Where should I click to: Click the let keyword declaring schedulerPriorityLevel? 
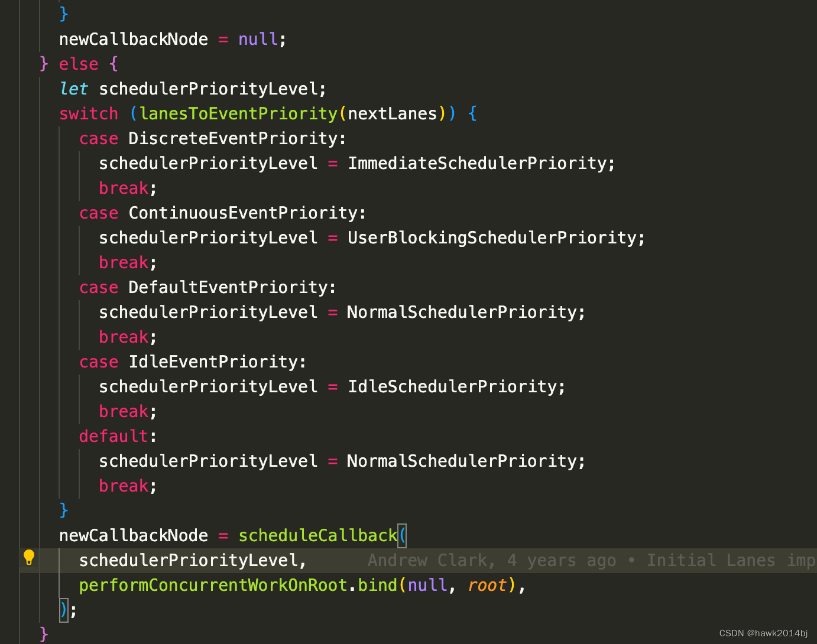click(73, 88)
